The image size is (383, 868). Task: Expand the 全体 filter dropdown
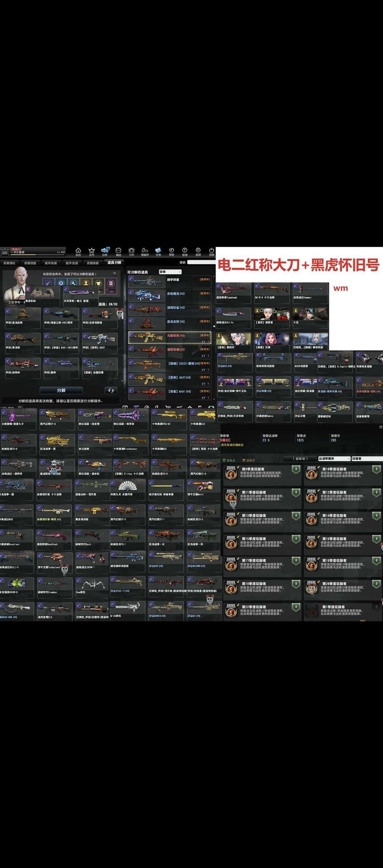point(170,272)
